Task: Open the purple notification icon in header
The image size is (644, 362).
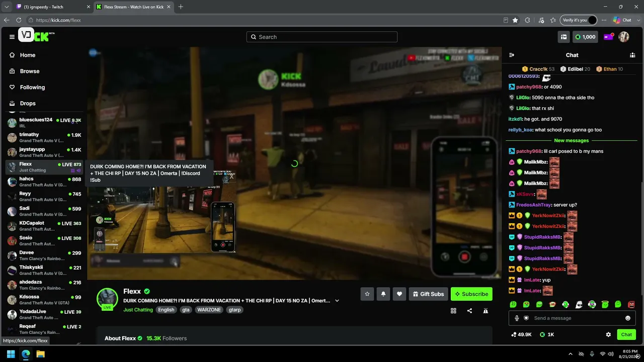Action: coord(608,37)
